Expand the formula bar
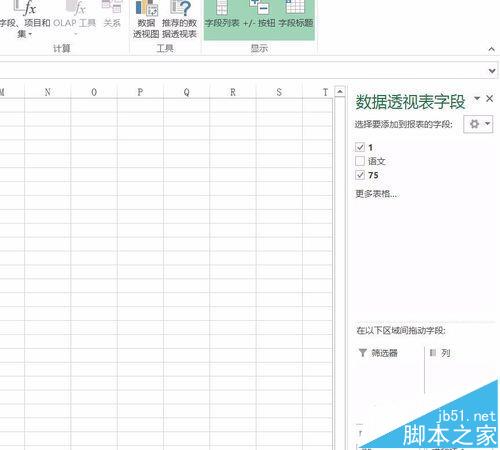This screenshot has width=500, height=450. tap(492, 71)
